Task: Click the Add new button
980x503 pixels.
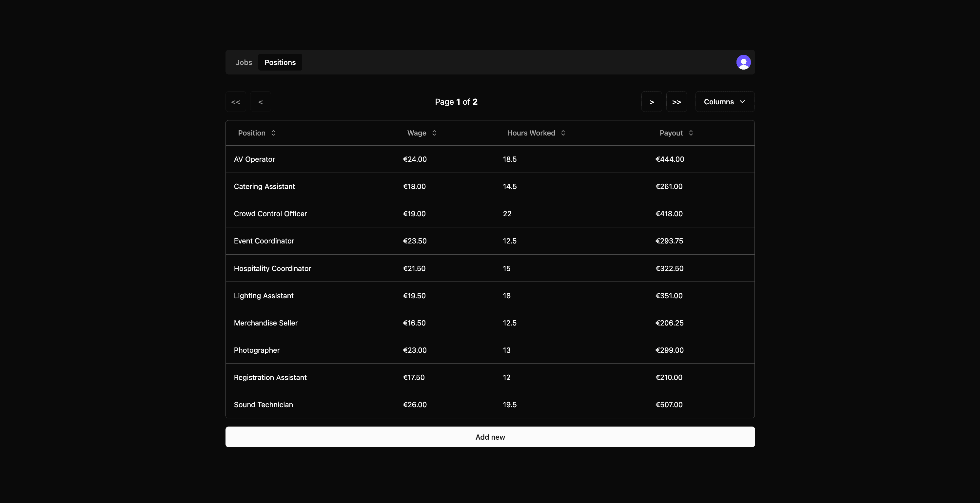Action: 490,437
